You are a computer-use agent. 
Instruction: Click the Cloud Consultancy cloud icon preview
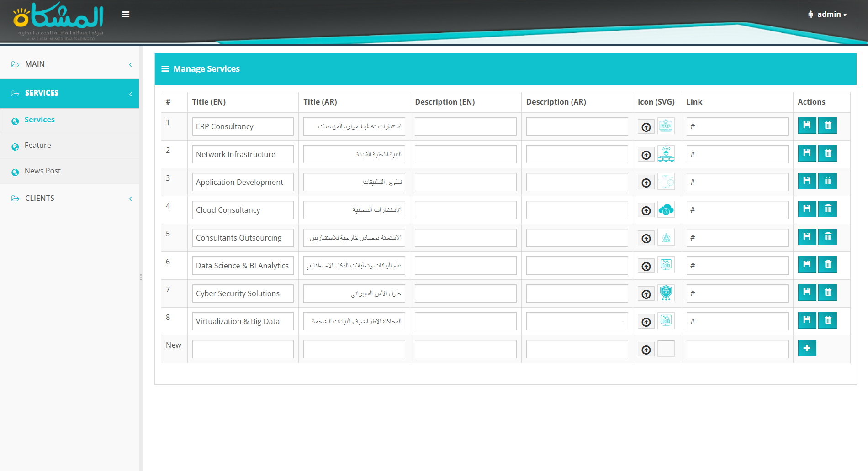click(666, 210)
